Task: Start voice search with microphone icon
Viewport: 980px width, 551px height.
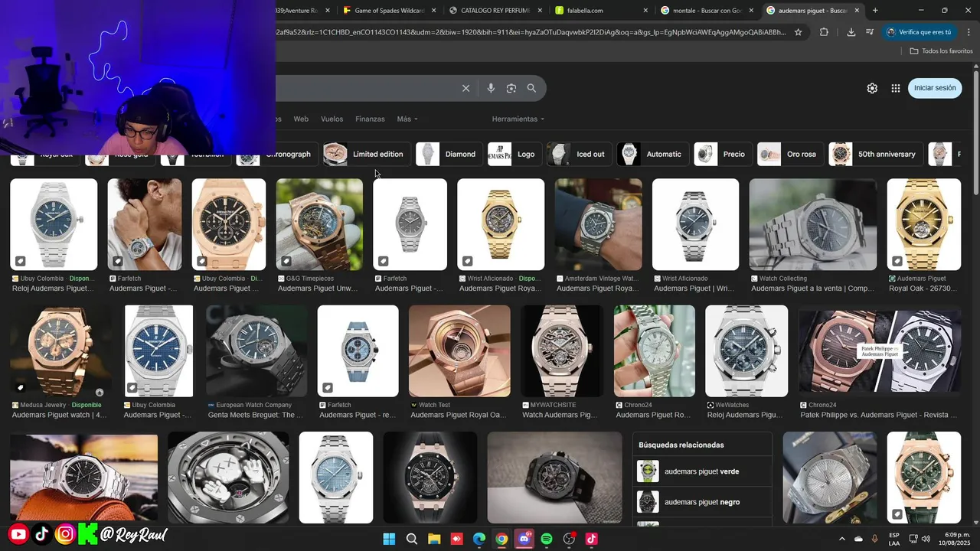Action: pyautogui.click(x=491, y=88)
